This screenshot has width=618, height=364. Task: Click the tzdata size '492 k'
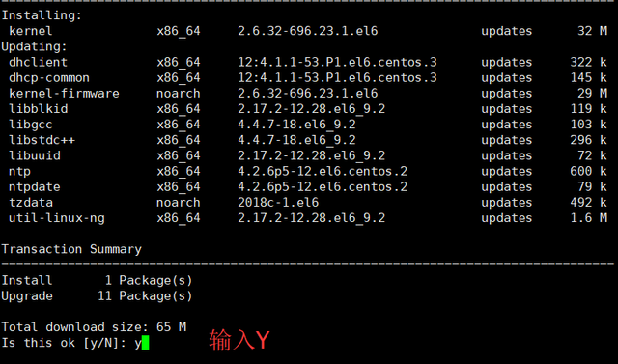pos(588,203)
